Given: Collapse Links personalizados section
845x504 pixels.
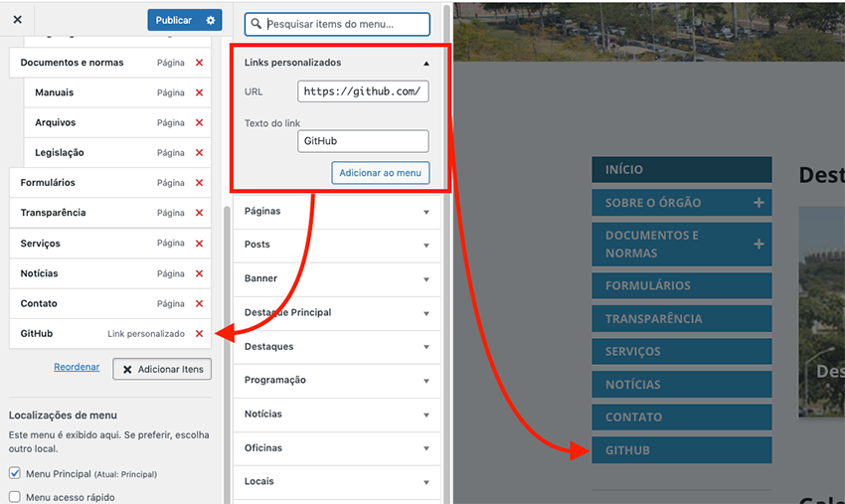Looking at the screenshot, I should point(426,63).
